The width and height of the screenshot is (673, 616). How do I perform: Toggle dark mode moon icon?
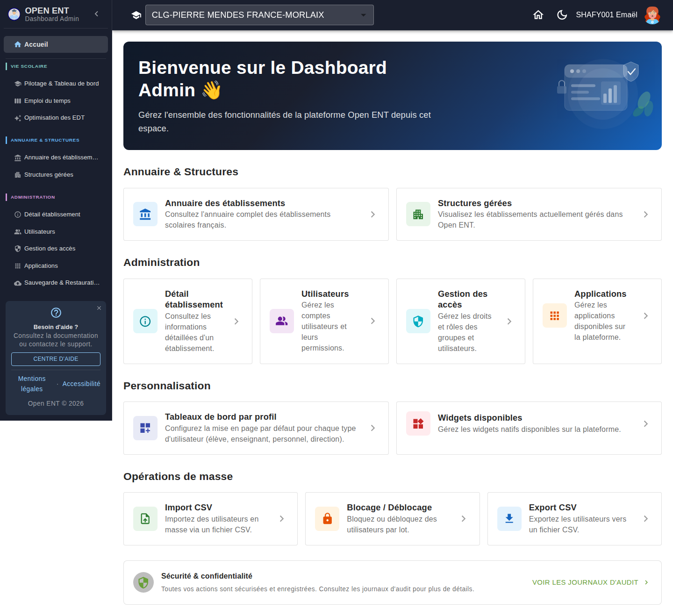click(562, 15)
